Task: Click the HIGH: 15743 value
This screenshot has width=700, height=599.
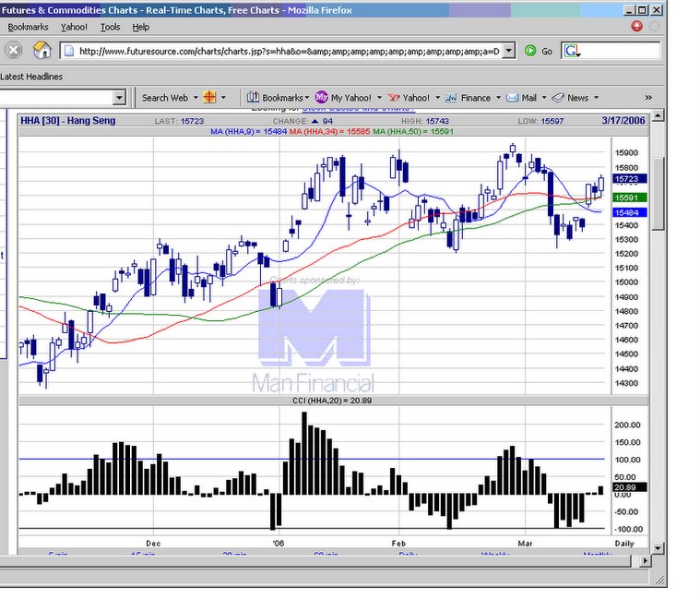Action: tap(425, 121)
